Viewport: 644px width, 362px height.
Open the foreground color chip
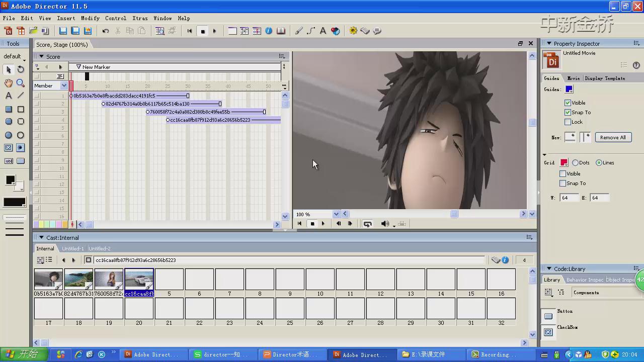[10, 180]
